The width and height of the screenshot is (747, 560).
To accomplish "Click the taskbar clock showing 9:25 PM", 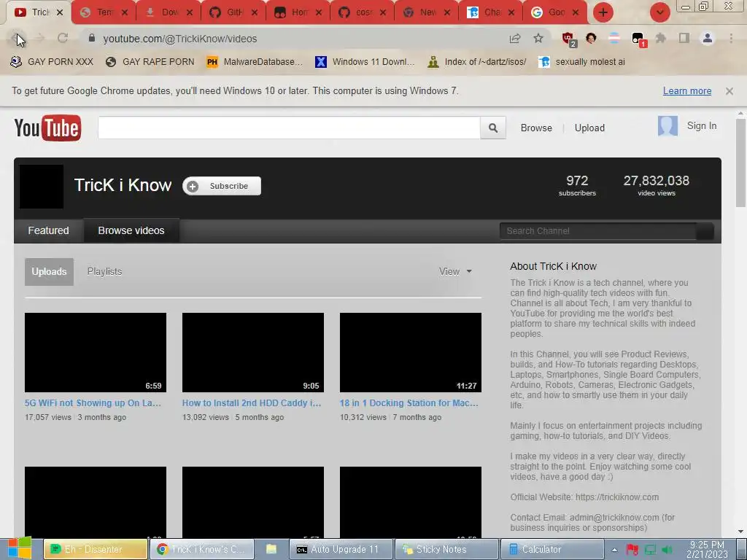I will click(707, 550).
